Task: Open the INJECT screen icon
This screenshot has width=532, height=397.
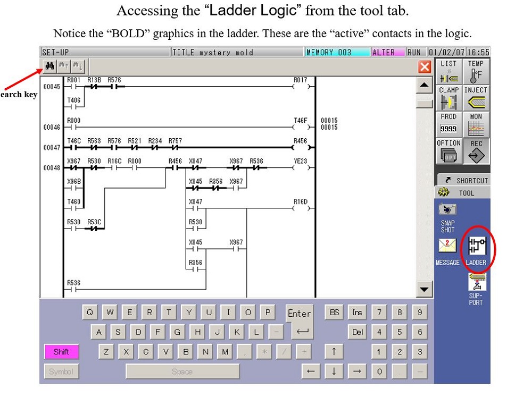Action: (x=476, y=97)
